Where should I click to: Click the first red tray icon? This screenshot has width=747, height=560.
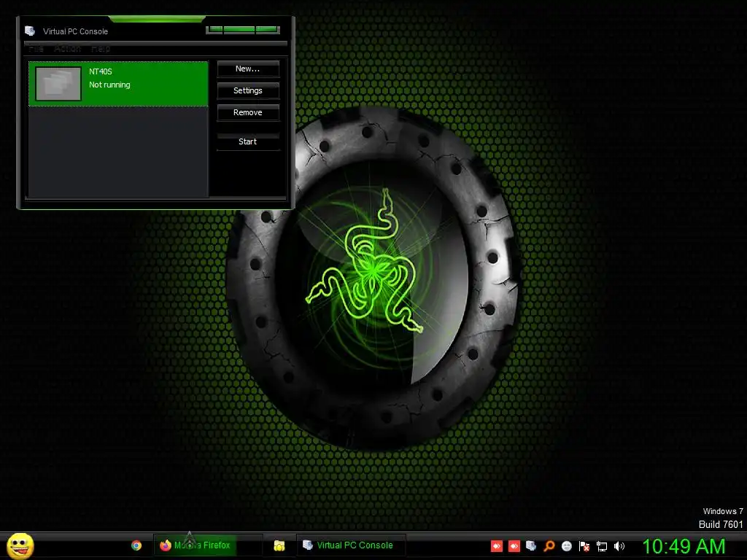click(497, 546)
